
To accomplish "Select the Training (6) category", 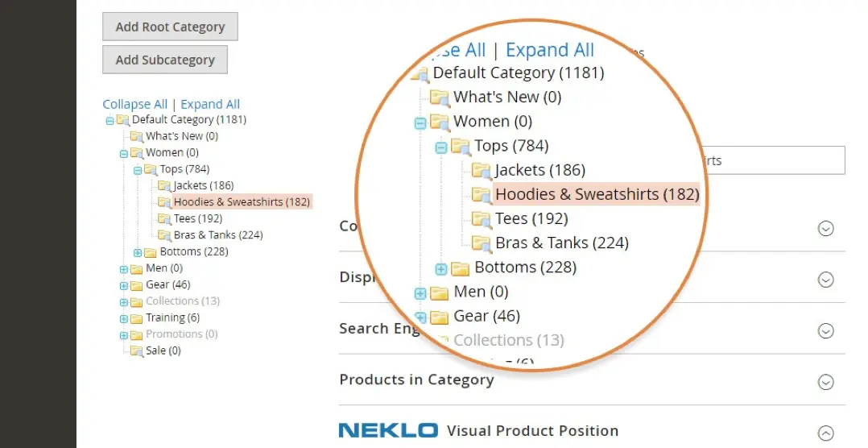I will [x=172, y=317].
